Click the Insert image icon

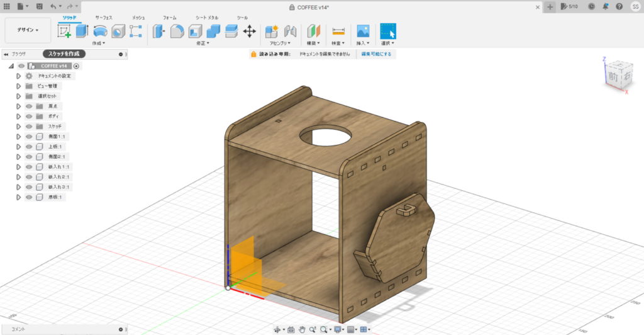pyautogui.click(x=363, y=31)
